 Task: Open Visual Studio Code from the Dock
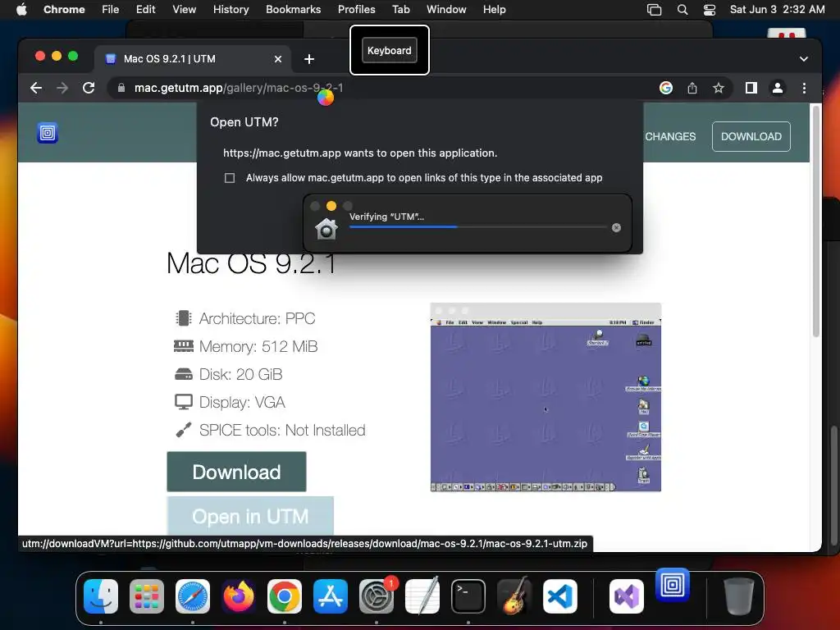559,596
